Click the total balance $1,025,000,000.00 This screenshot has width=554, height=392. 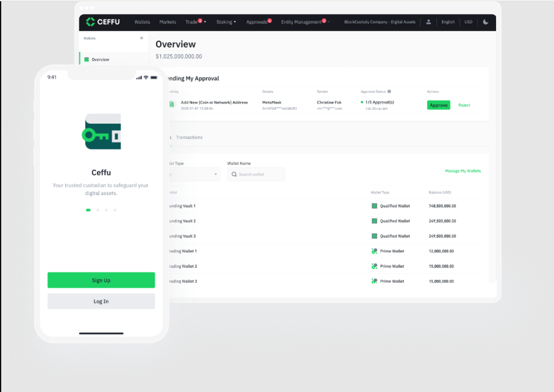coord(179,57)
